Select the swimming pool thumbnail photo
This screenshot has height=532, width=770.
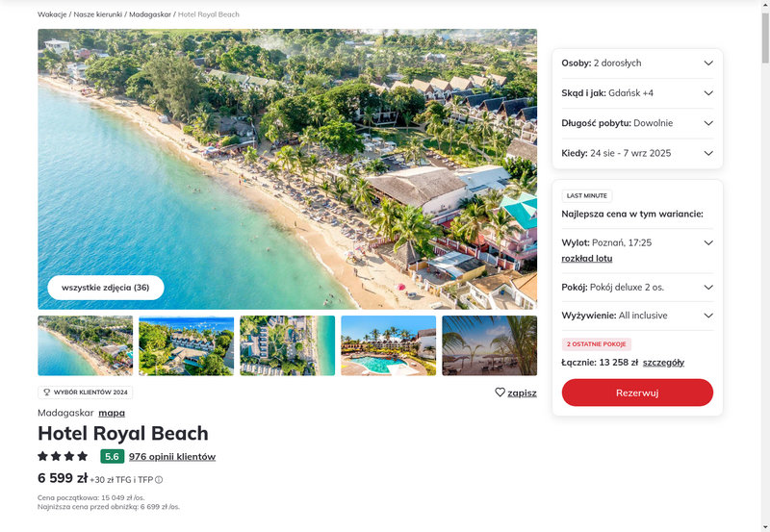(389, 345)
